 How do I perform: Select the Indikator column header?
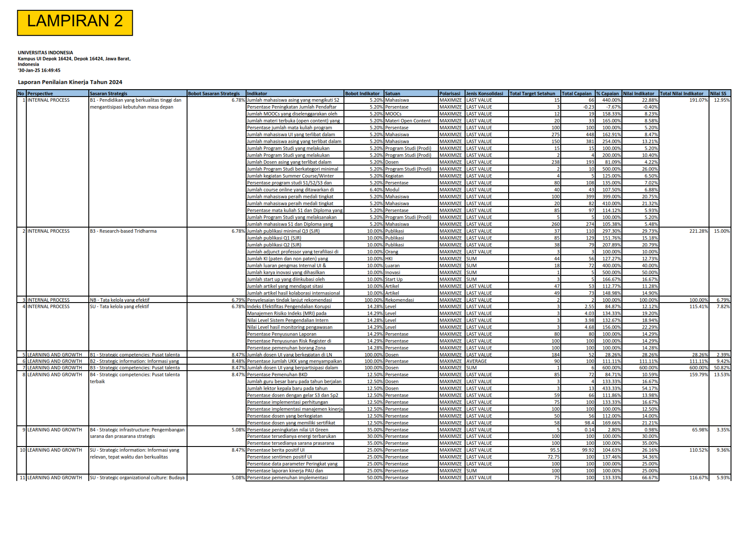(257, 94)
